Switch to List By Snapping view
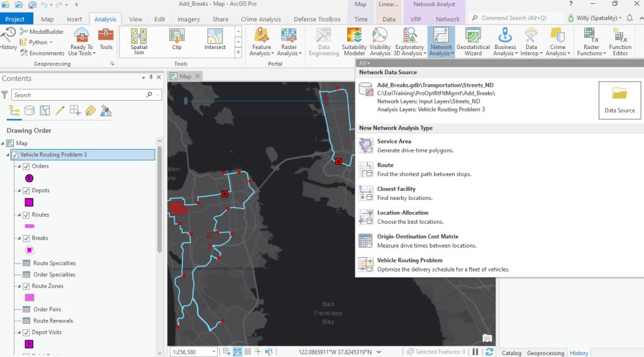Screen dimensions: 644x357 (x=75, y=111)
